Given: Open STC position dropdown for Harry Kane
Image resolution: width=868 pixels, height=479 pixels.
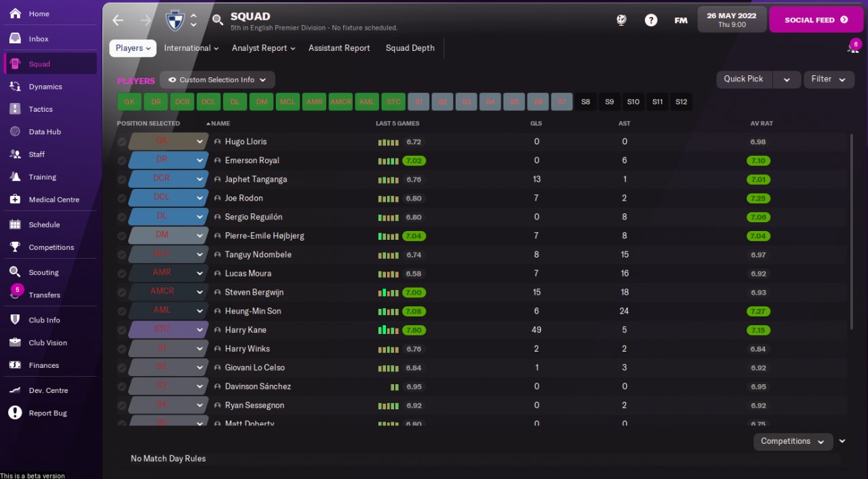Looking at the screenshot, I should 200,330.
